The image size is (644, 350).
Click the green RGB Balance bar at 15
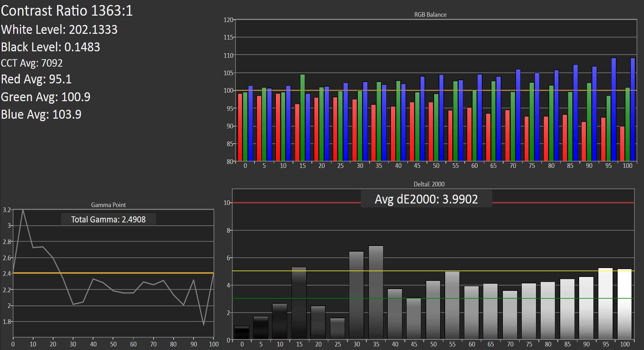click(x=303, y=118)
